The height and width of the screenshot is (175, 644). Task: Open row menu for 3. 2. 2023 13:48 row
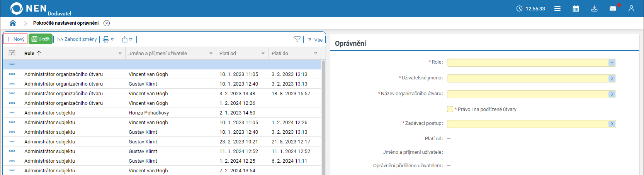(x=12, y=93)
